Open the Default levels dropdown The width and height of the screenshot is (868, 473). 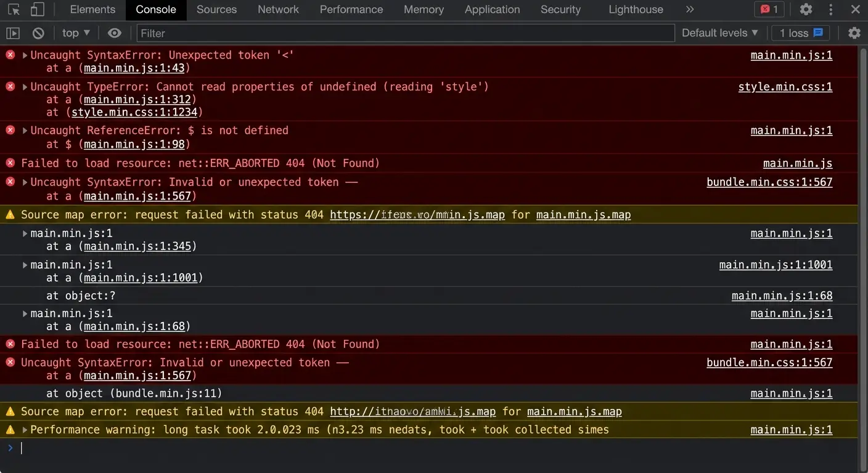(x=719, y=33)
